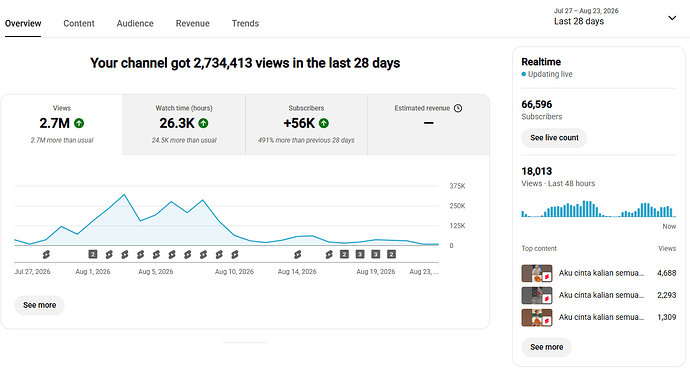Click See more below the views chart
This screenshot has height=369, width=690.
pos(40,305)
